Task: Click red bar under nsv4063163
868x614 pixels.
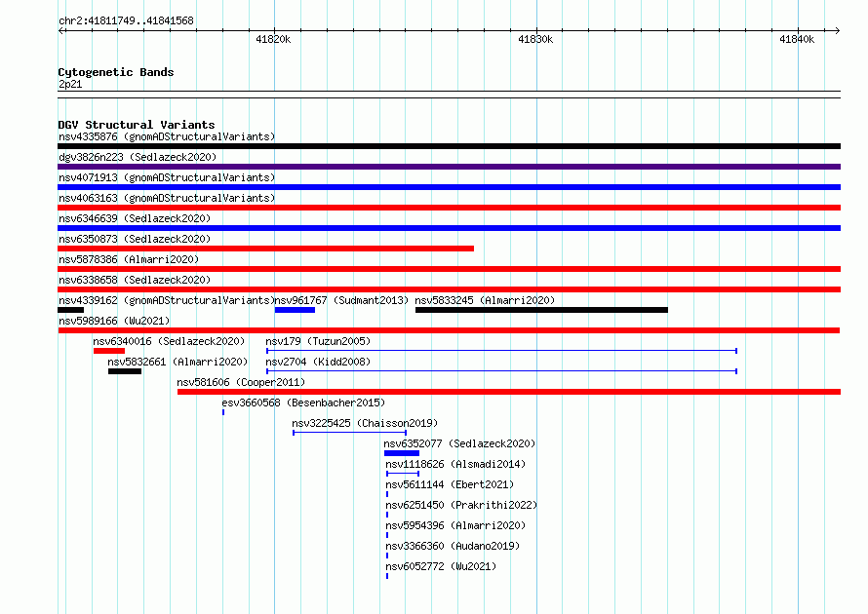Action: (449, 208)
